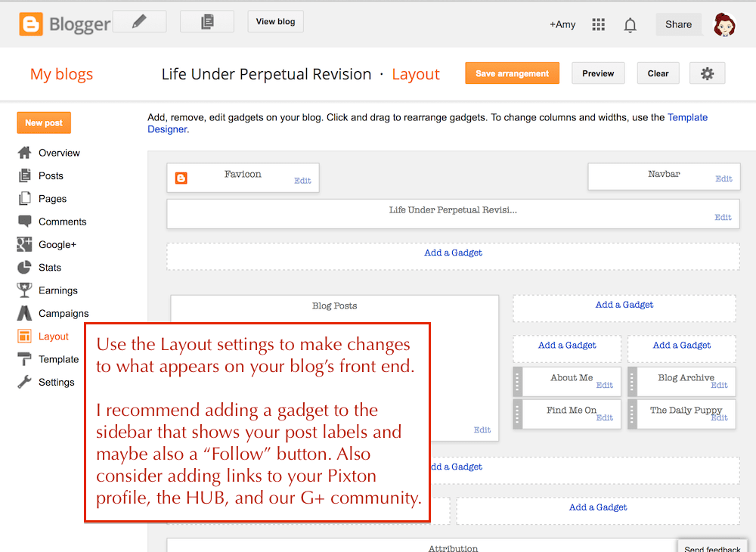
Task: Click the trophy icon beside Earnings
Action: pyautogui.click(x=24, y=290)
